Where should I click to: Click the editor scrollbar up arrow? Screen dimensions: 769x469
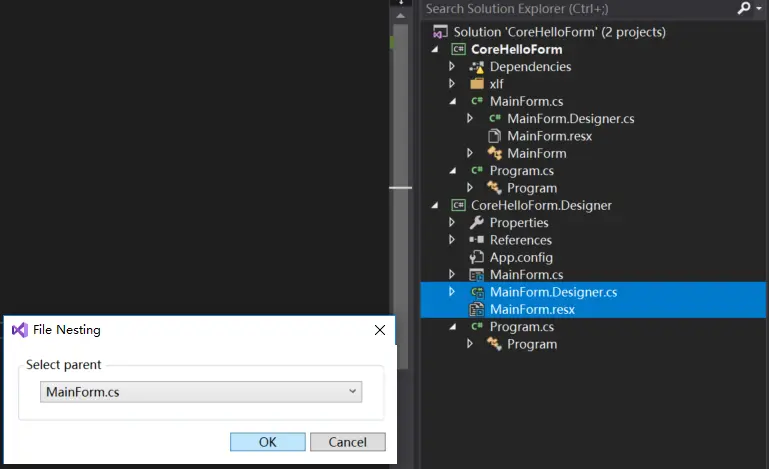(x=401, y=16)
